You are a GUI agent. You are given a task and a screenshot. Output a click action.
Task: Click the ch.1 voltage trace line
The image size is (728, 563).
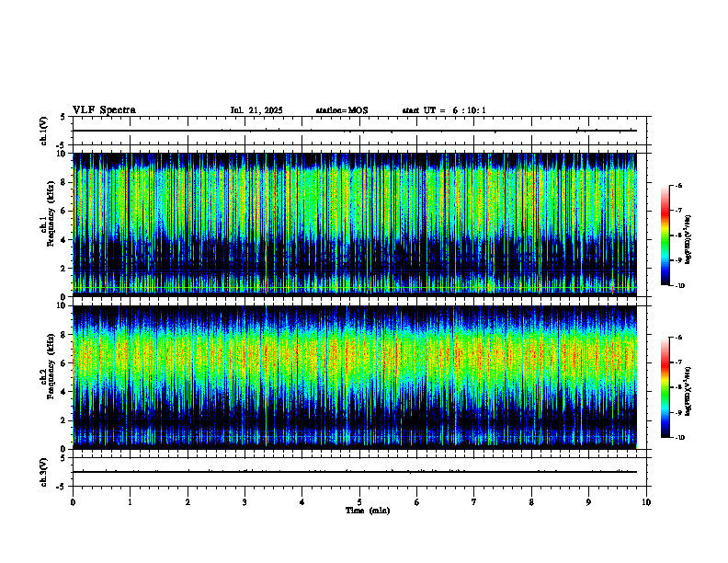coord(355,131)
